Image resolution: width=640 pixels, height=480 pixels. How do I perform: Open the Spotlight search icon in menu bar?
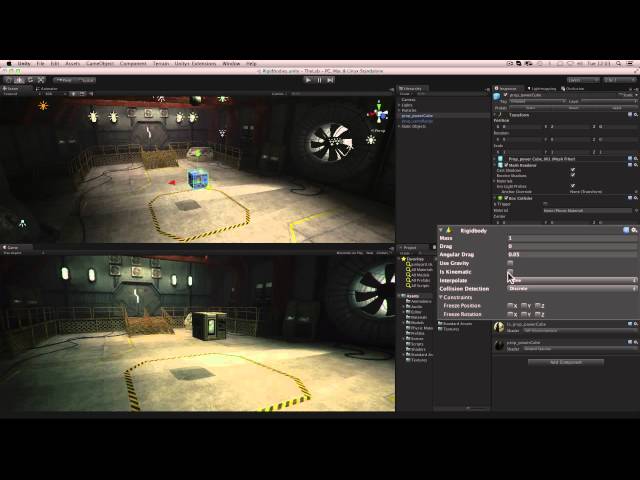(619, 64)
